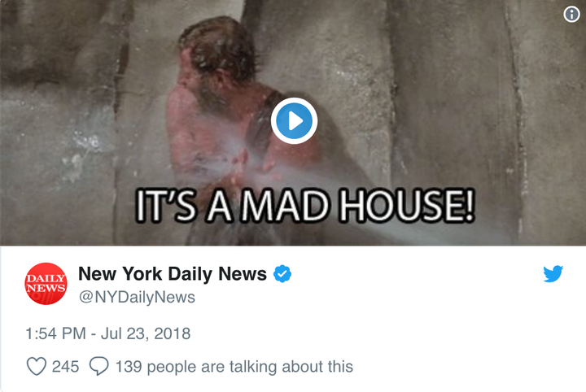Viewport: 586px width, 392px height.
Task: Click the word News in the account name
Action: [243, 273]
